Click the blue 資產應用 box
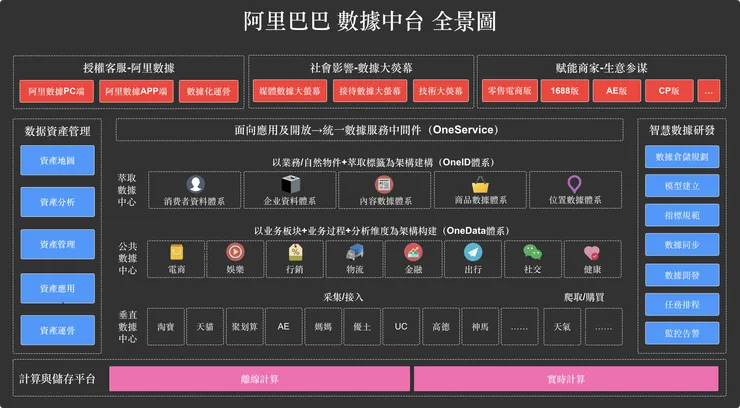 pyautogui.click(x=58, y=288)
